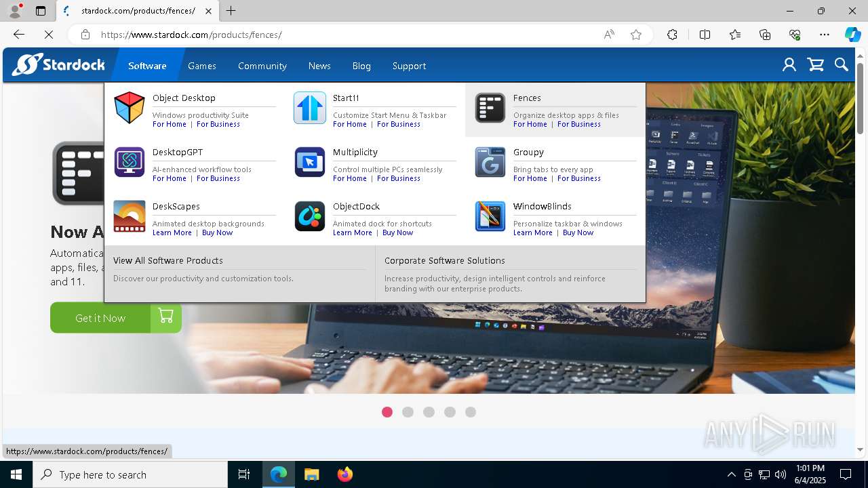Open the Support menu
The height and width of the screenshot is (488, 868).
point(409,66)
